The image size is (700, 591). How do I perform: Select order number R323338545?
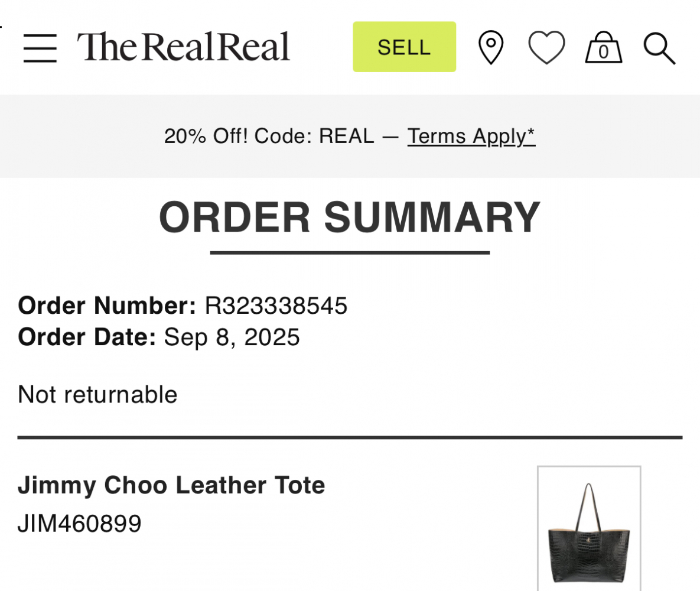tap(276, 306)
